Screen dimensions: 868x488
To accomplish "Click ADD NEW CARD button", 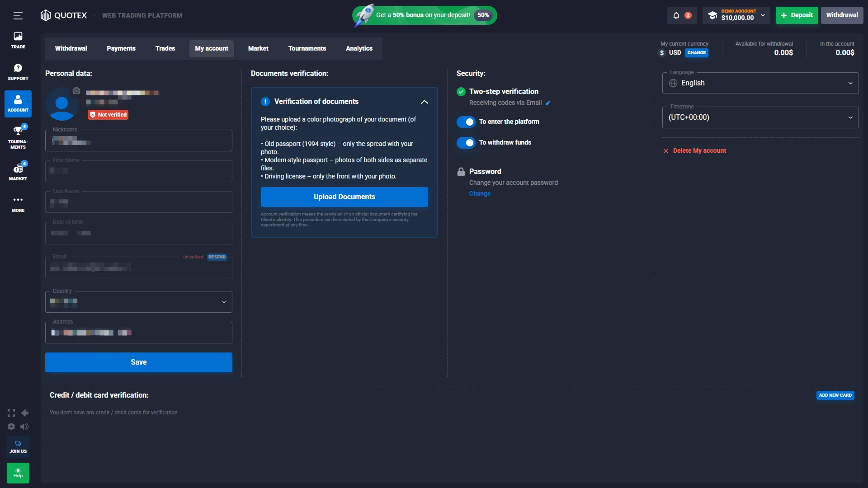I will point(835,395).
